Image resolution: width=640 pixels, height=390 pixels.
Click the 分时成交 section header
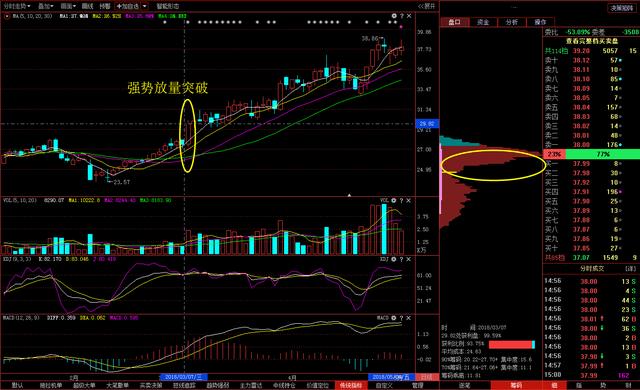(x=592, y=269)
